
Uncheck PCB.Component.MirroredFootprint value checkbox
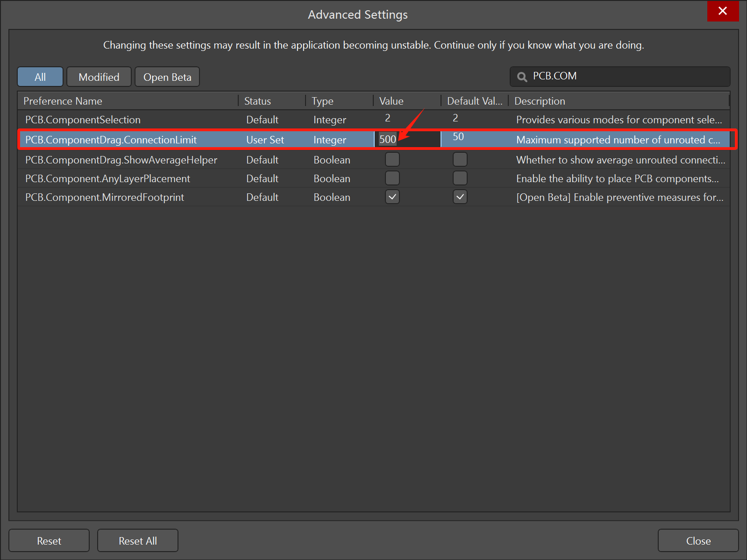tap(392, 197)
